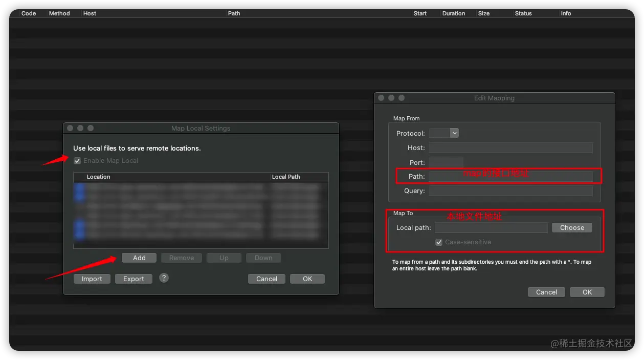Cancel the Map Local Settings dialog
Screen dimensions: 644x360
coord(267,279)
